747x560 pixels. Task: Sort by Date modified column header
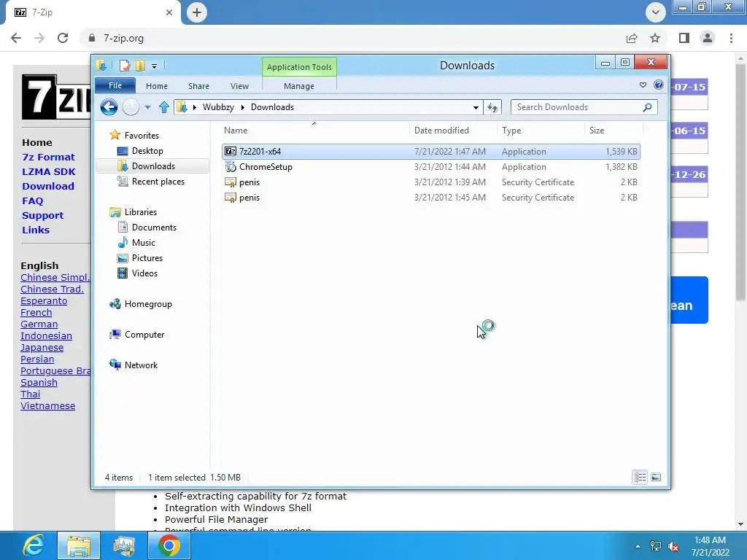(x=452, y=130)
